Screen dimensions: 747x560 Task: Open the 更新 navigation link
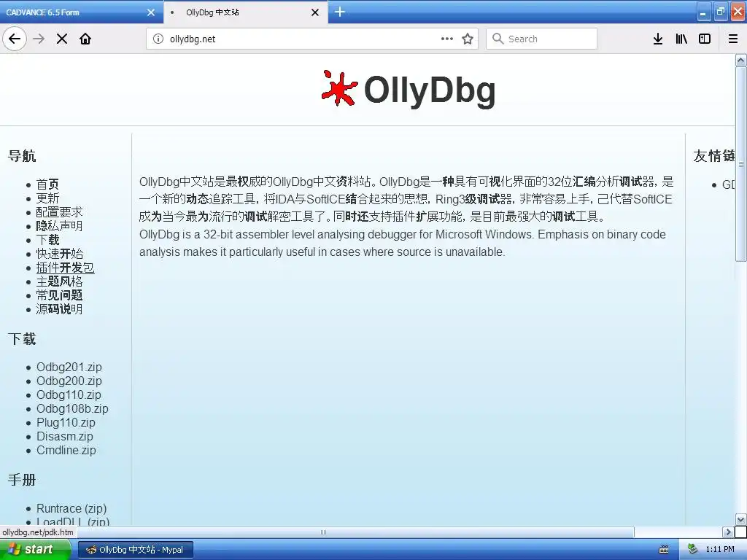[47, 198]
